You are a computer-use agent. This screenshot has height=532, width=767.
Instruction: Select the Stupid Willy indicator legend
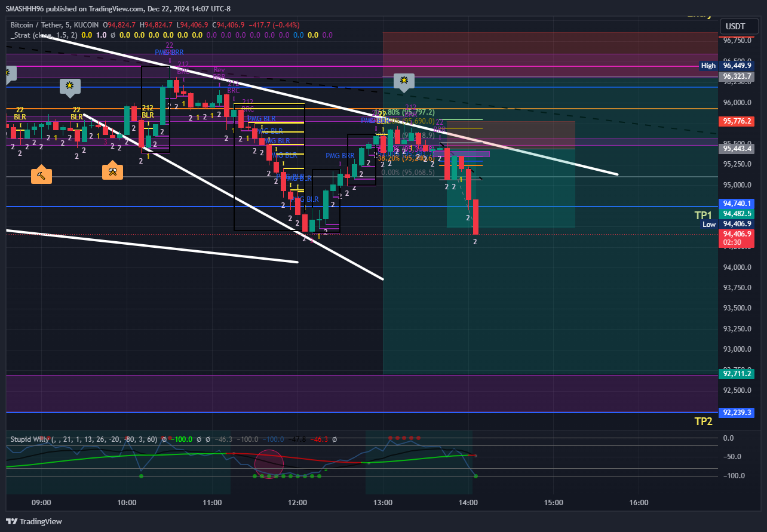pyautogui.click(x=83, y=439)
